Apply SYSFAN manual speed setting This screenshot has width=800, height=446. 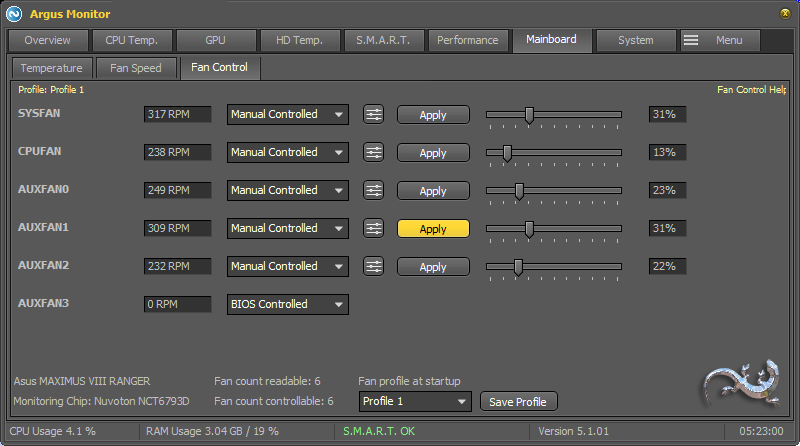tap(433, 115)
